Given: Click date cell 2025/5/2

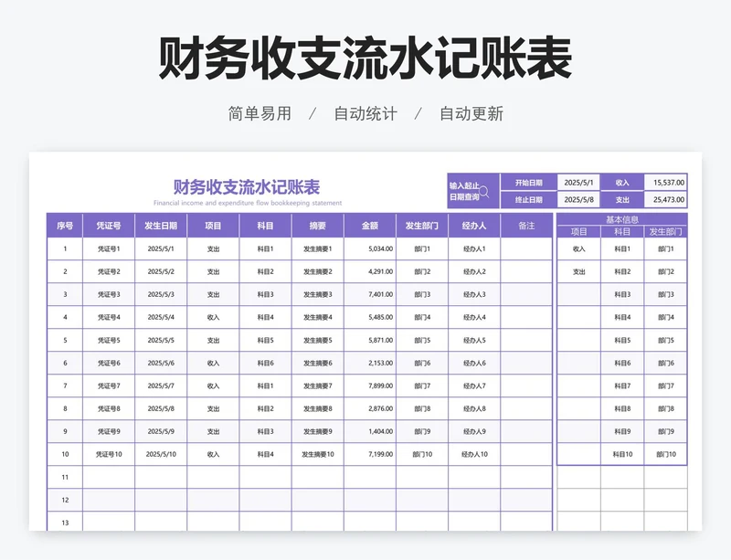Looking at the screenshot, I should coord(161,271).
